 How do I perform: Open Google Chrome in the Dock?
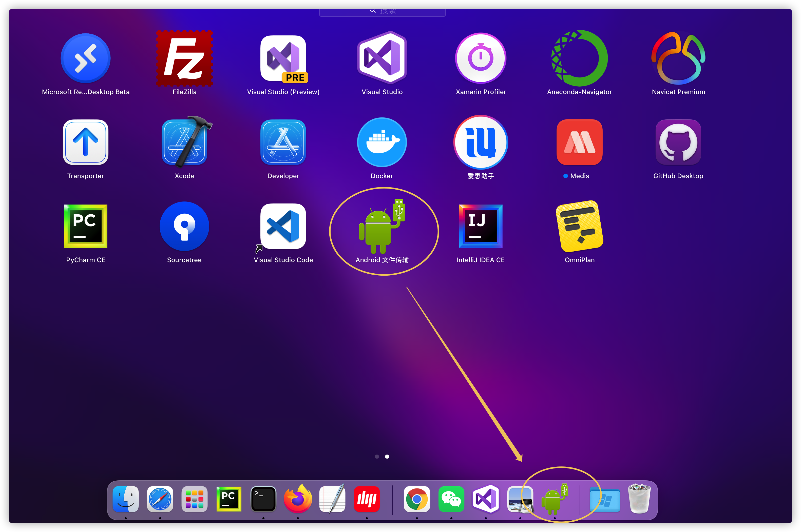pos(417,499)
